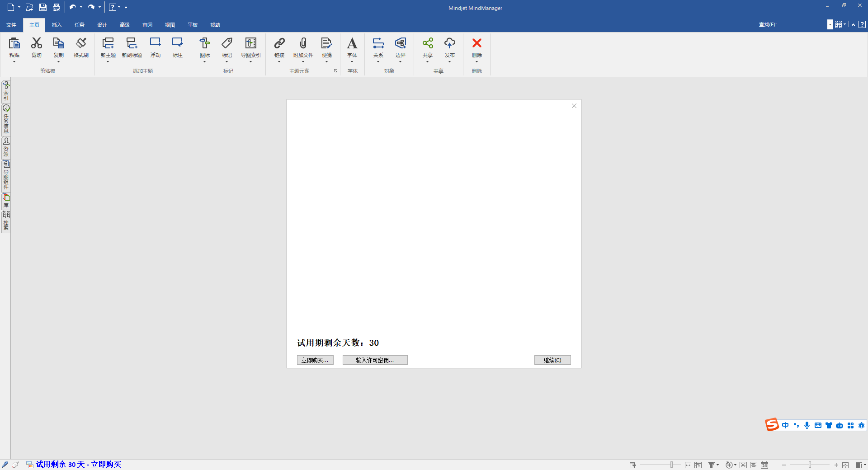Click the Map Index (导图索引) icon

point(251,43)
